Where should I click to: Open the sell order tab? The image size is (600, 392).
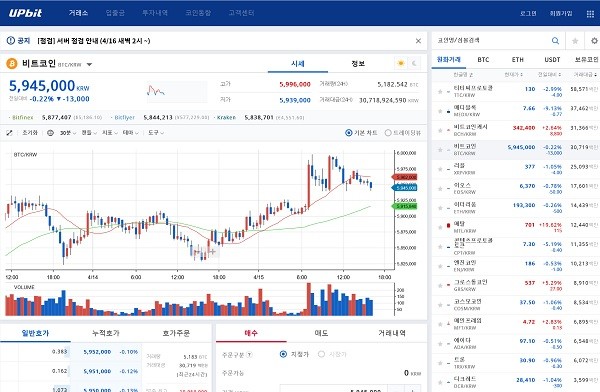321,333
